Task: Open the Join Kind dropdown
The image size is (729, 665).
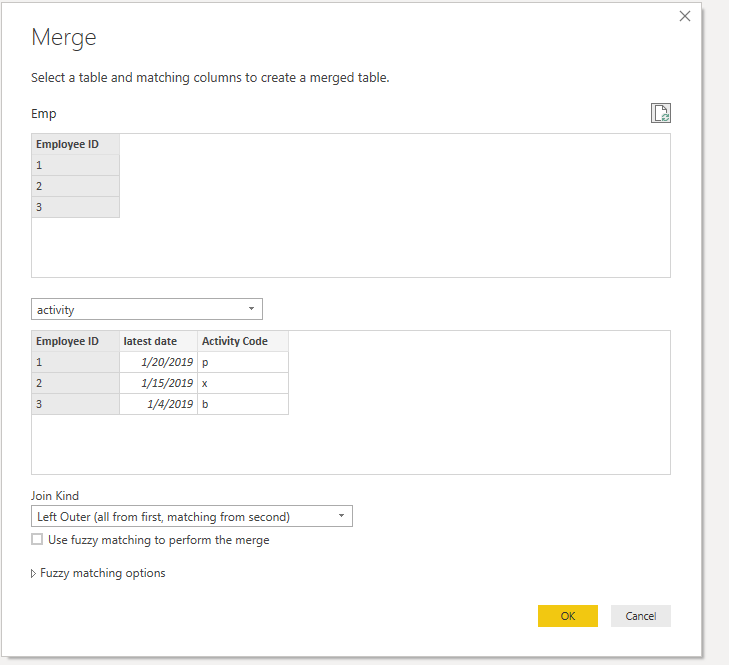Action: click(x=192, y=516)
